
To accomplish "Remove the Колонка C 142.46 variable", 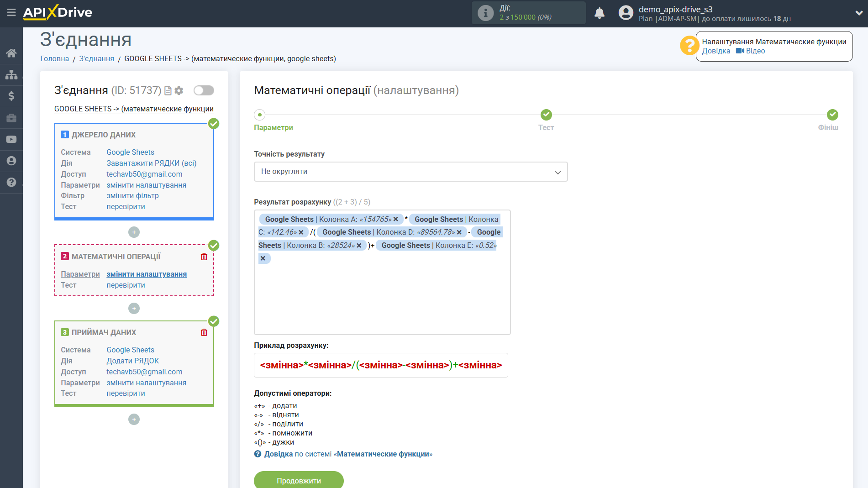I will click(301, 232).
